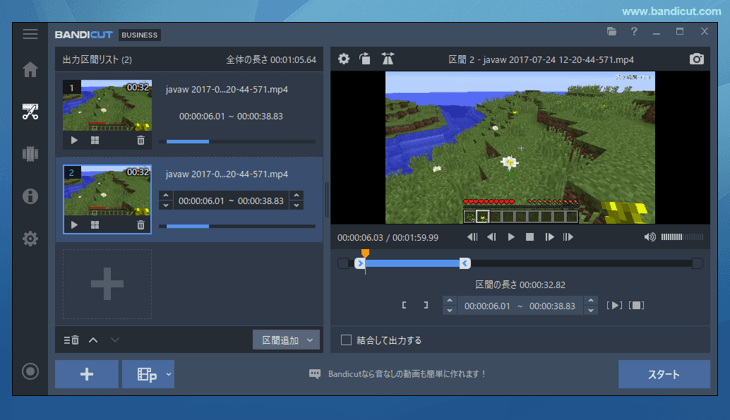730x420 pixels.
Task: Click segment 1 progress bar
Action: coord(237,142)
